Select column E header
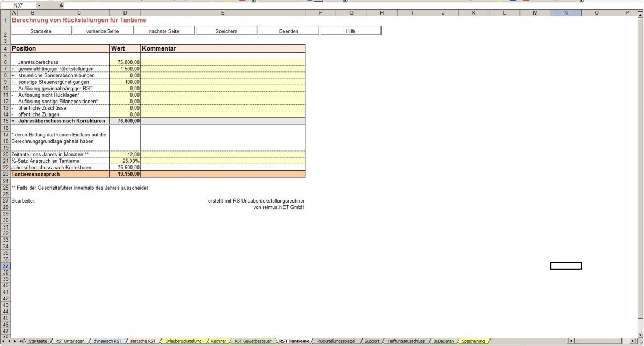This screenshot has width=644, height=346. [223, 12]
